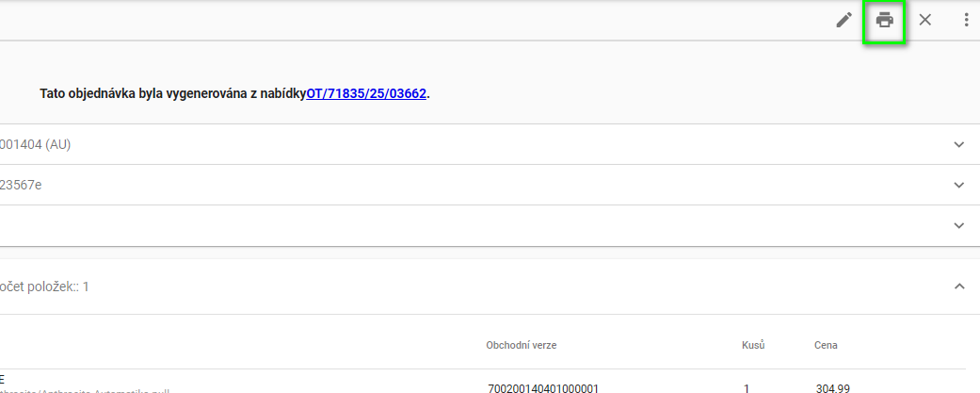Open the three-dot more options menu

point(966,20)
